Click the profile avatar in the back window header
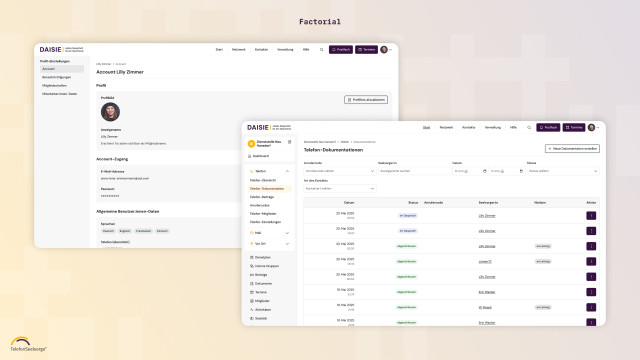Viewport: 640px width, 360px height. [x=384, y=49]
